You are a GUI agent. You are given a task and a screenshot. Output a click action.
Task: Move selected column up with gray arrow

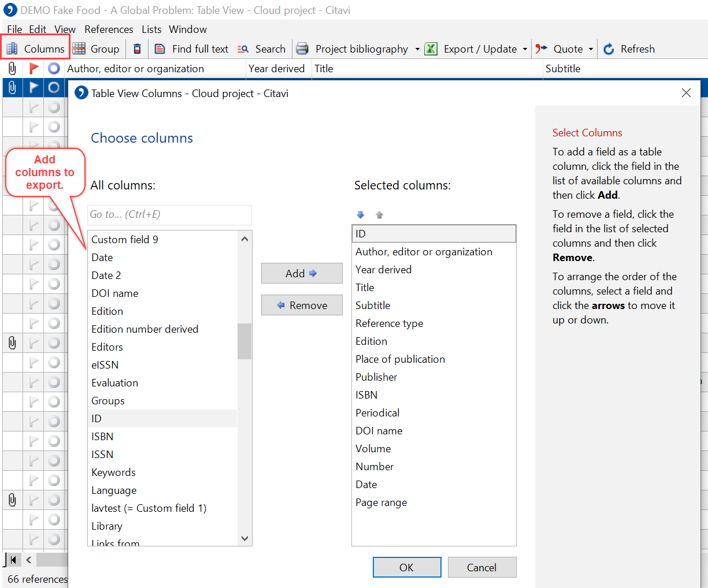[x=380, y=215]
